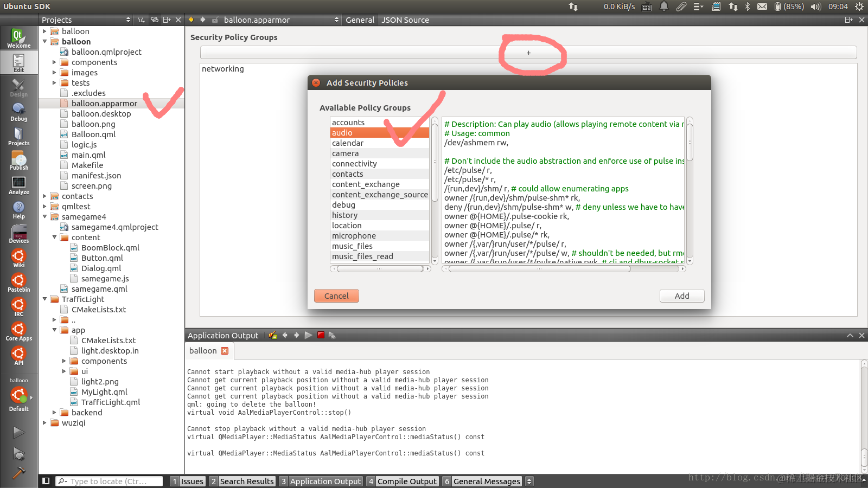
Task: Click Cancel in Add Security Policies
Action: [x=336, y=296]
